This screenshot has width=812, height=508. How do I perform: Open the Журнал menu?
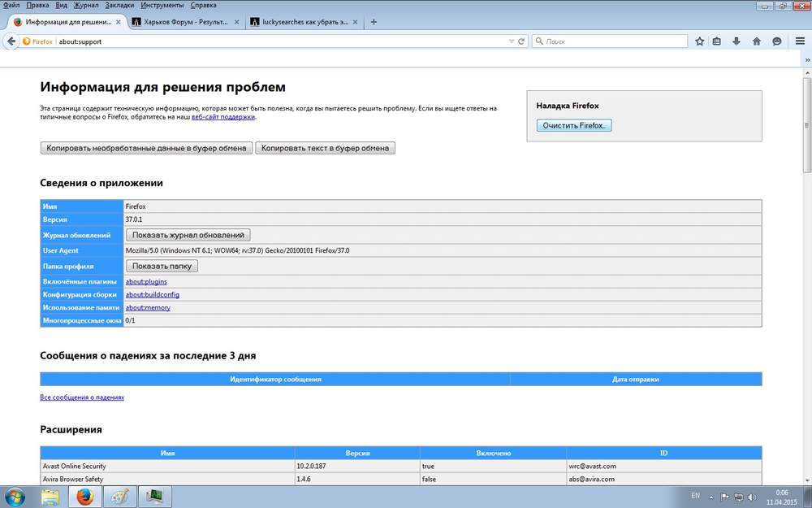coord(85,5)
